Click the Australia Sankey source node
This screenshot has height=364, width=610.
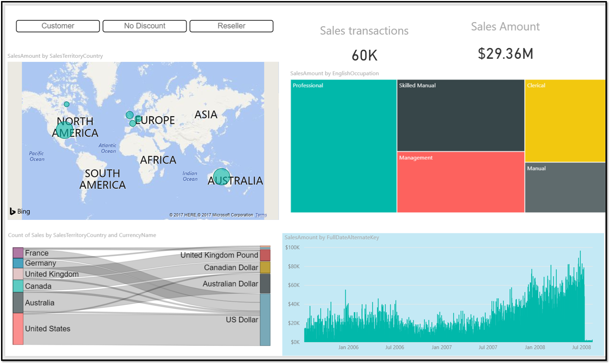[x=18, y=303]
